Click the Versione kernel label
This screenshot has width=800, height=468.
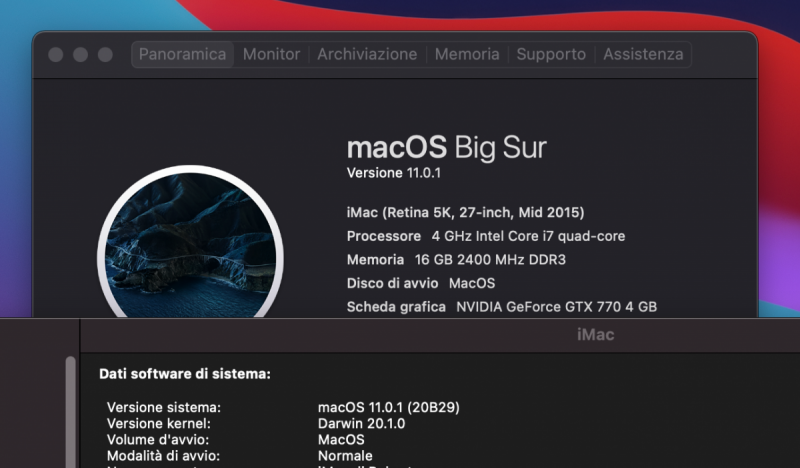tap(159, 424)
